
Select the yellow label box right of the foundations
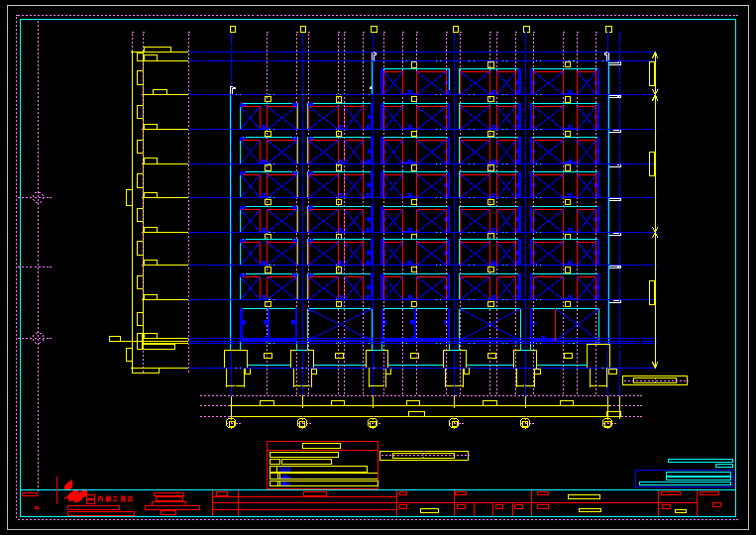coord(655,380)
